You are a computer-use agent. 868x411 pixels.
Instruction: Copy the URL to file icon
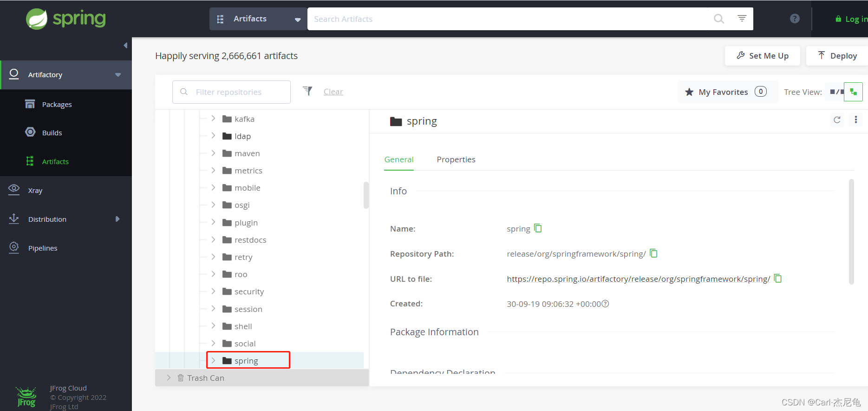tap(778, 278)
